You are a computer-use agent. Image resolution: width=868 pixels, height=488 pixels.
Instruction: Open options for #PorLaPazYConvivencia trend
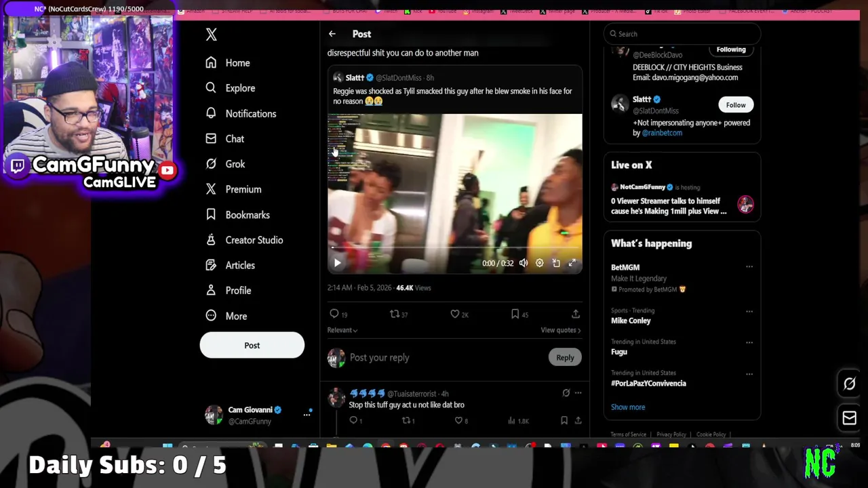tap(749, 373)
